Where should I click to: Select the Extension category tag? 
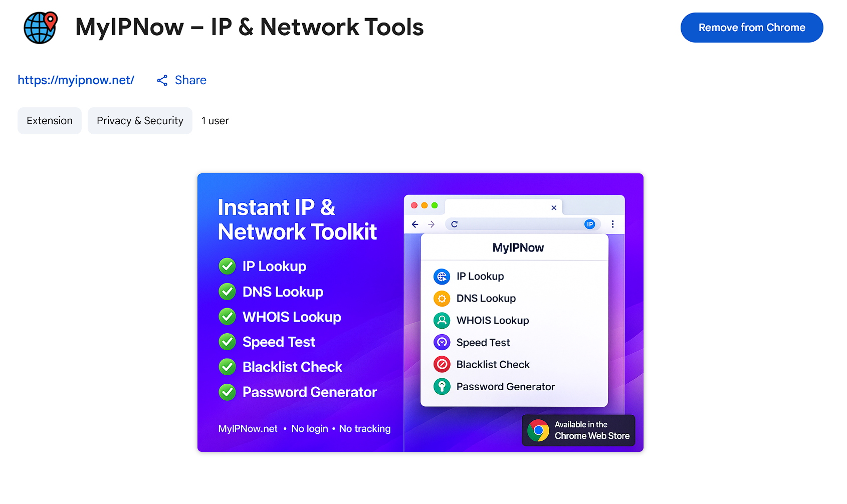[x=49, y=120]
